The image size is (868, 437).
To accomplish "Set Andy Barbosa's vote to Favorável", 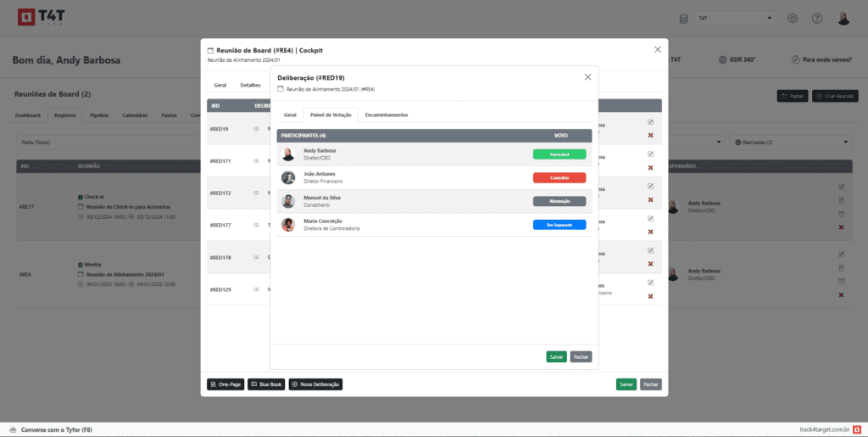I will click(559, 154).
